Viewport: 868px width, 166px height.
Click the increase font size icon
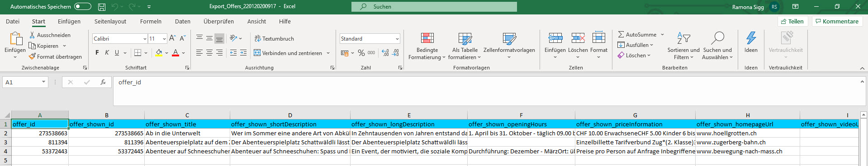172,38
